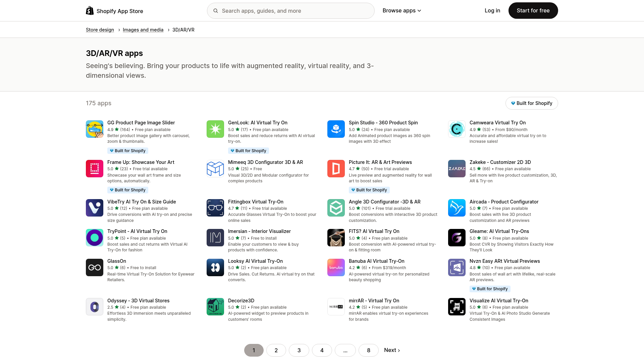This screenshot has width=644, height=362.
Task: Open Fittingbox Virtual Try-On title
Action: coord(256,202)
